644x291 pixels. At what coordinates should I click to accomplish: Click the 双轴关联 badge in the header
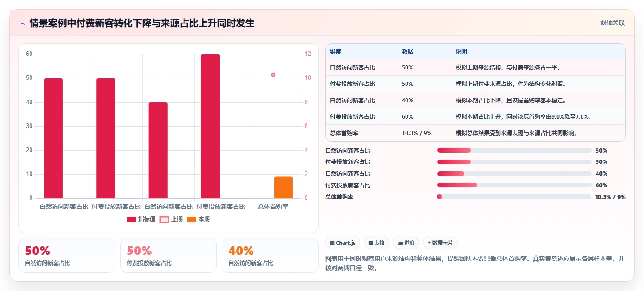[613, 23]
